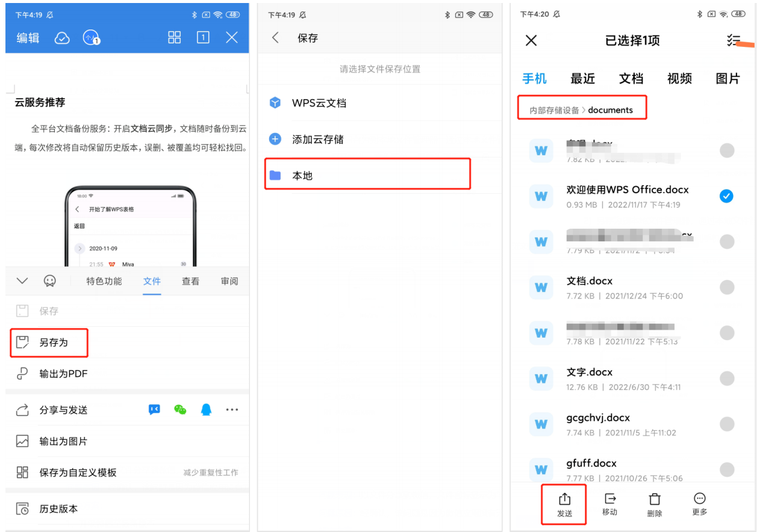Uncheck 欢迎使用WPS Office.docx checkbox

click(x=727, y=196)
